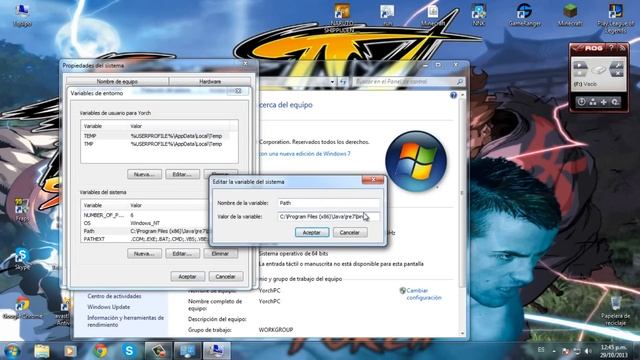This screenshot has height=360, width=640.
Task: Click Aceptar in the edit variable dialog
Action: coord(312,232)
